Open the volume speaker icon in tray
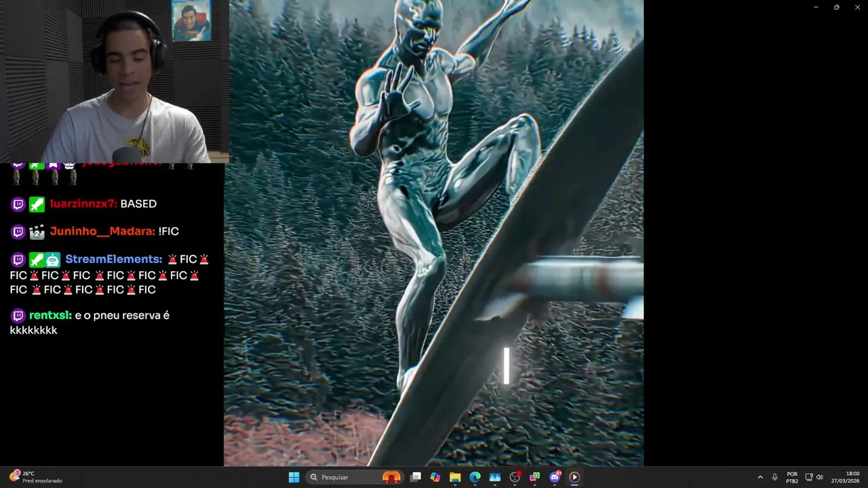The width and height of the screenshot is (868, 488). pos(819,477)
